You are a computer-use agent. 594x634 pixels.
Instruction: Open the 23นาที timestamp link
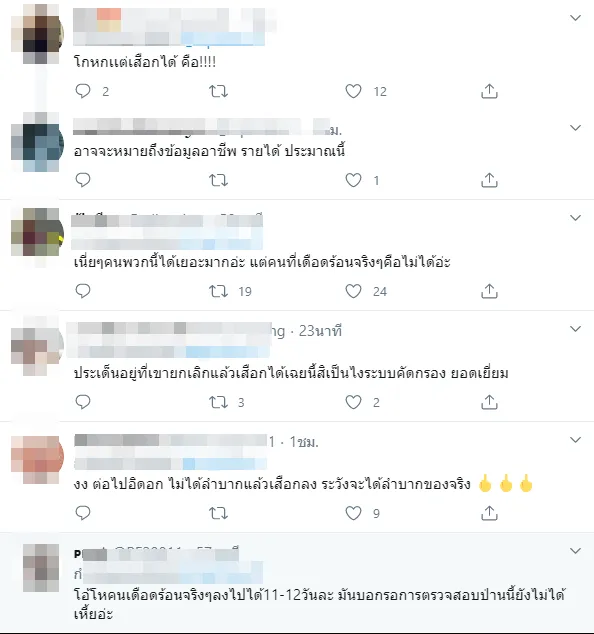(320, 331)
